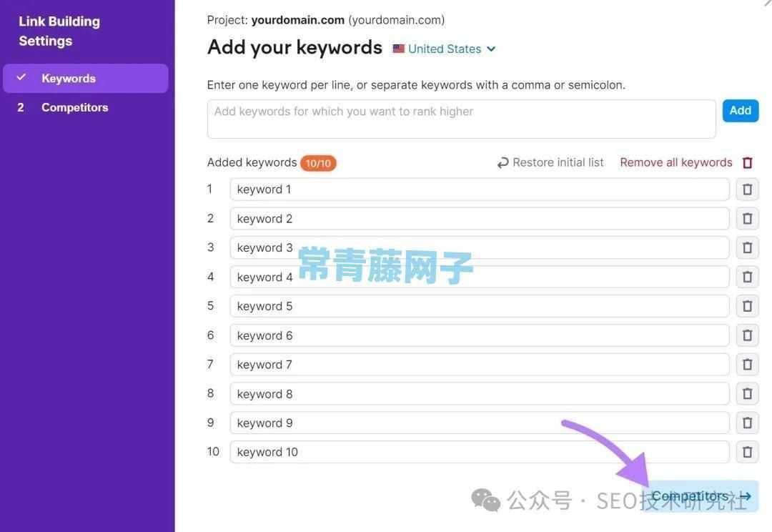Click the red trash icon beside Remove all keywords
This screenshot has height=532, width=772.
(748, 162)
